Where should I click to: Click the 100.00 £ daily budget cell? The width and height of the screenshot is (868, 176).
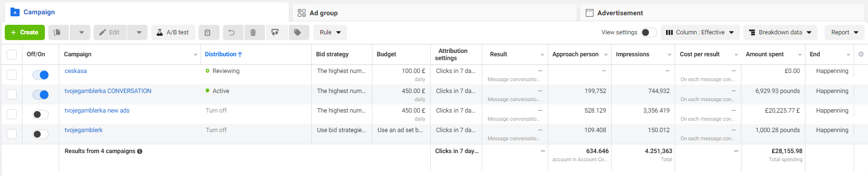[413, 74]
